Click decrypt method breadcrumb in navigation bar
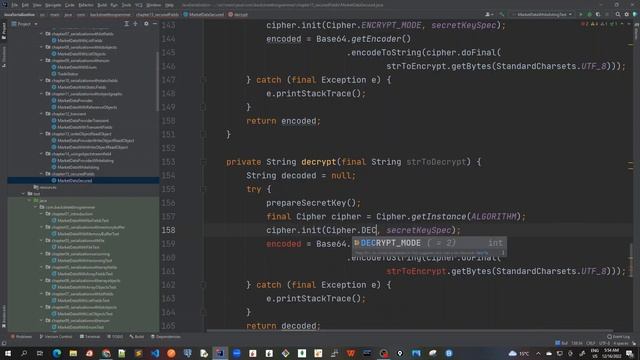Image resolution: width=640 pixels, height=360 pixels. tap(238, 14)
